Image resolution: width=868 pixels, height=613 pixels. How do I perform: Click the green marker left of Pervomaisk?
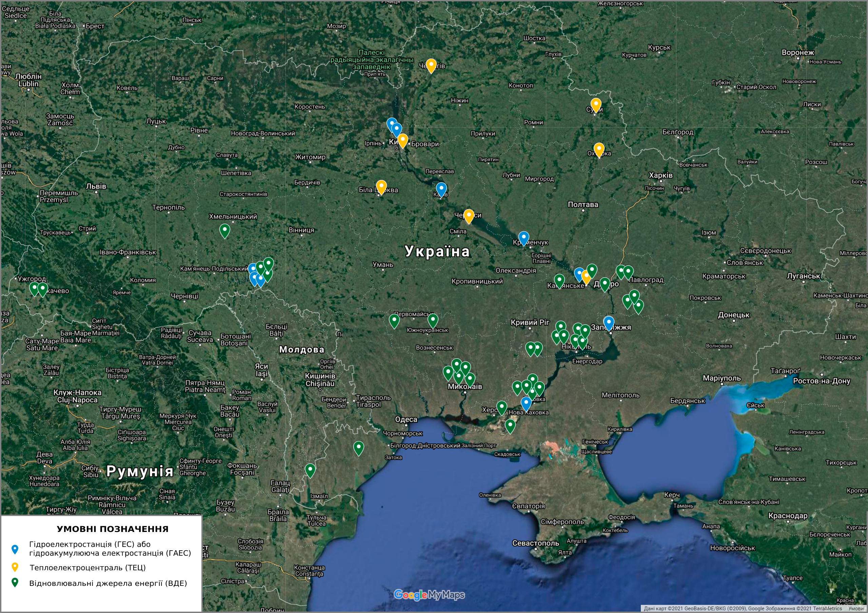pos(394,321)
